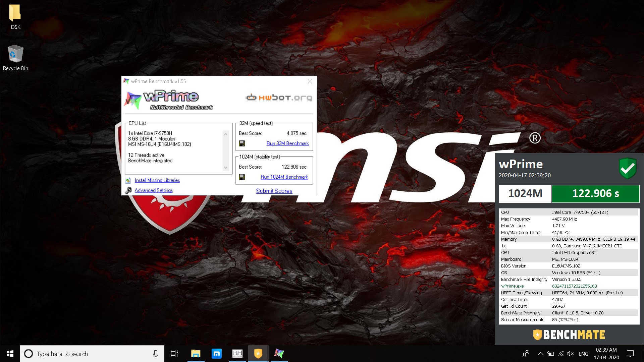Click the Samsung M471A1K43CB1-CTD memory value
The width and height of the screenshot is (644, 362).
click(587, 246)
